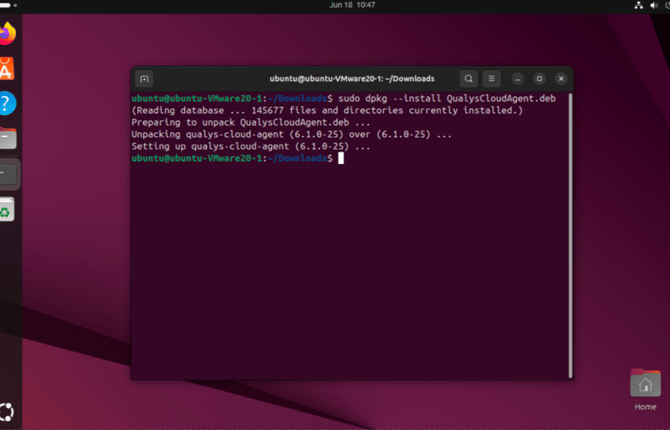Image resolution: width=670 pixels, height=430 pixels.
Task: Click the text 'sudo dpkg --install QualysCloudAgent.deb'
Action: point(447,99)
